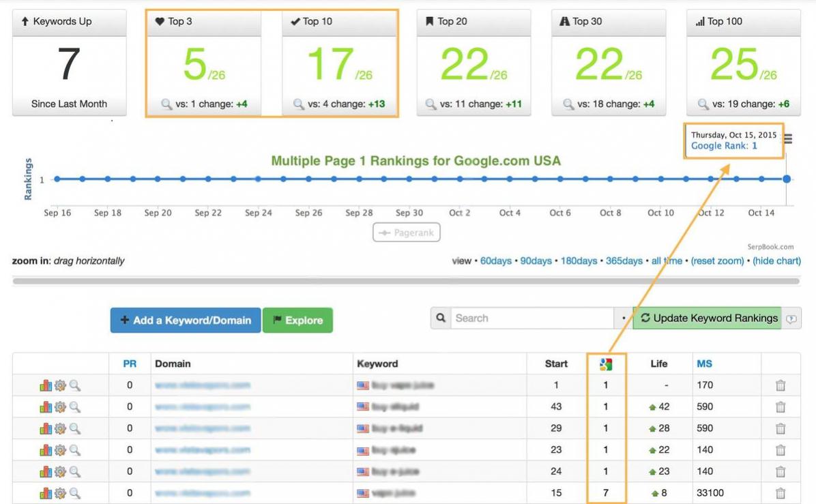Switch chart view to 365days
This screenshot has width=816, height=504.
[624, 261]
